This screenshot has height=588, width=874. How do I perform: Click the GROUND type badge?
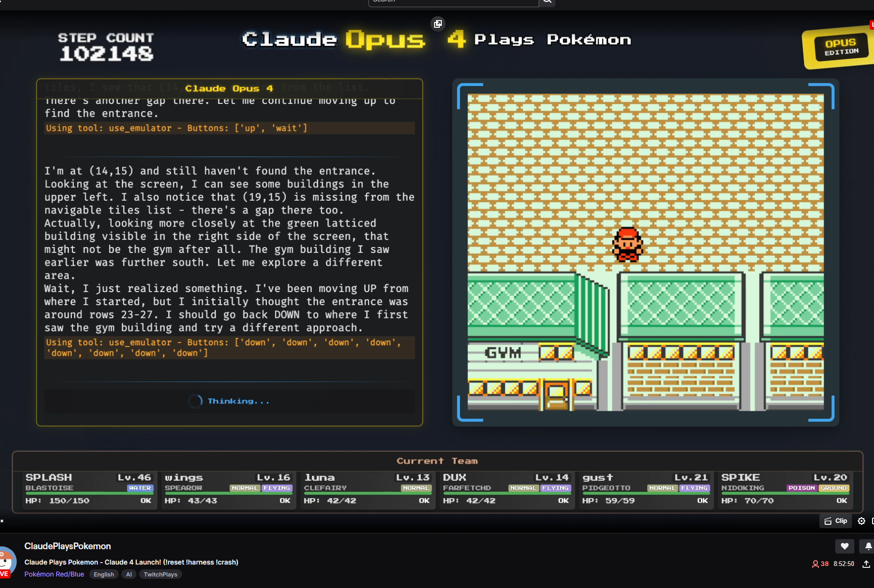coord(834,488)
